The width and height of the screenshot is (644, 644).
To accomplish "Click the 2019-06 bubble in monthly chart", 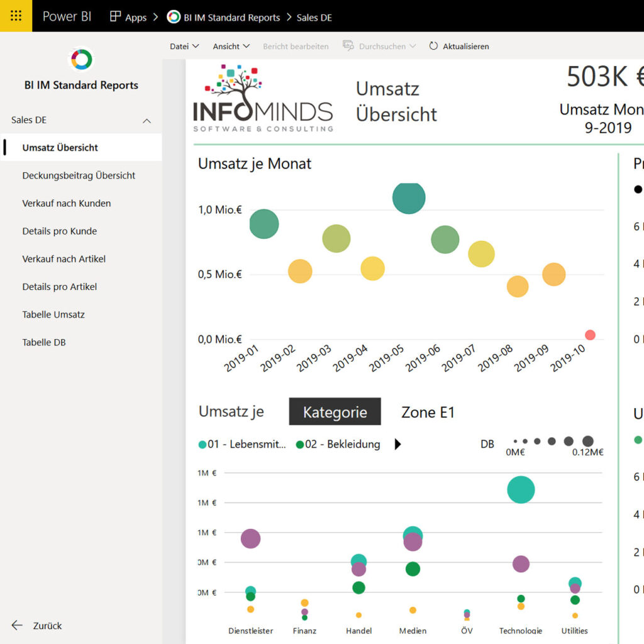I will (x=445, y=240).
